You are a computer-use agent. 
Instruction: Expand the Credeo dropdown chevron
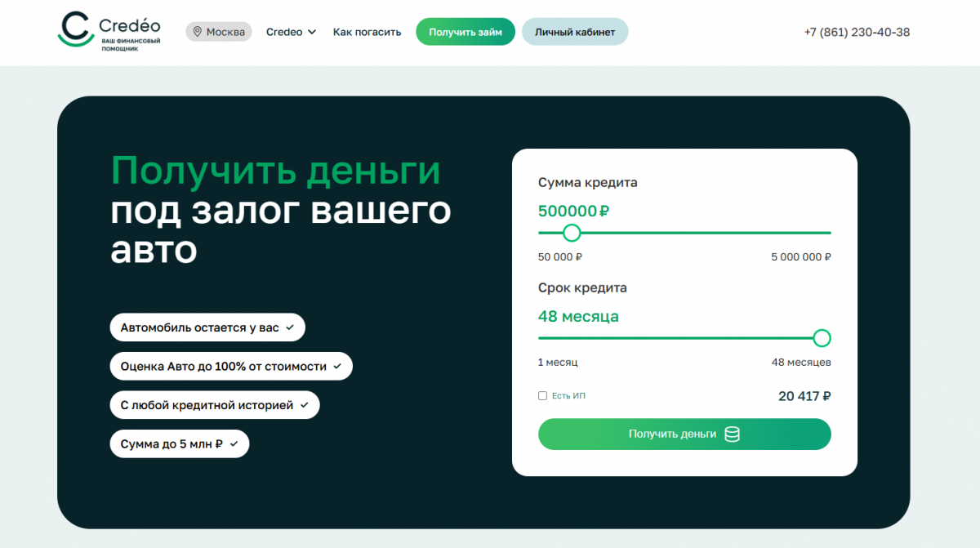click(x=311, y=33)
